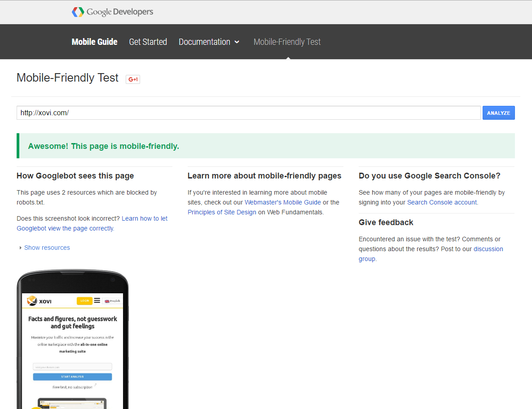Click the Google Developers logo

112,12
